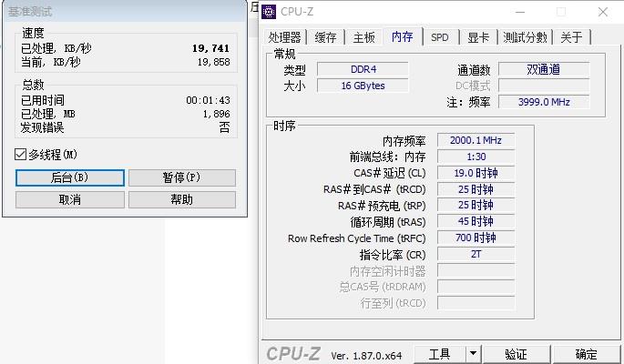The image size is (624, 364).
Task: Switch to the 处理器 tab
Action: click(x=284, y=37)
